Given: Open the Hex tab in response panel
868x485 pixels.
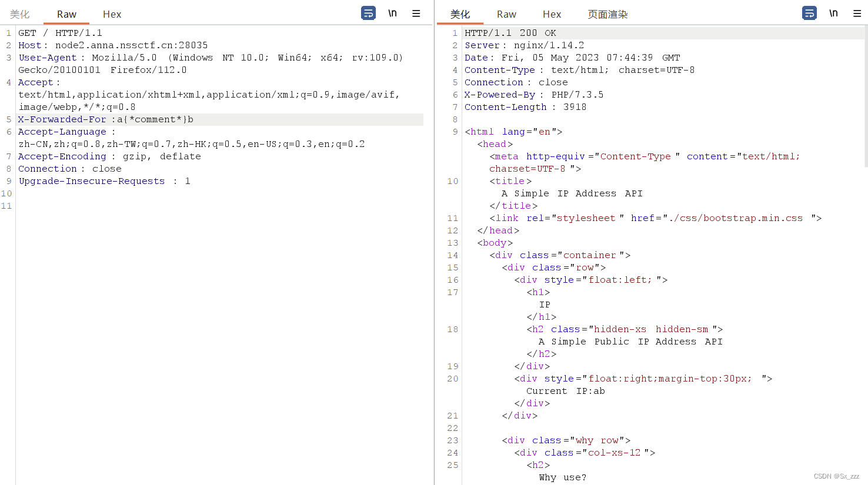Looking at the screenshot, I should point(552,14).
